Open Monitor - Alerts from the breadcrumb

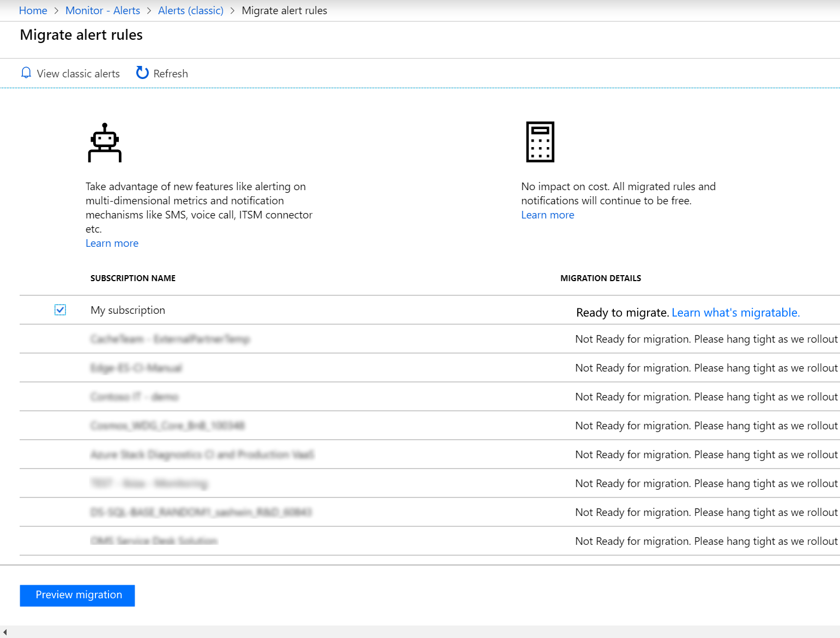pos(102,10)
